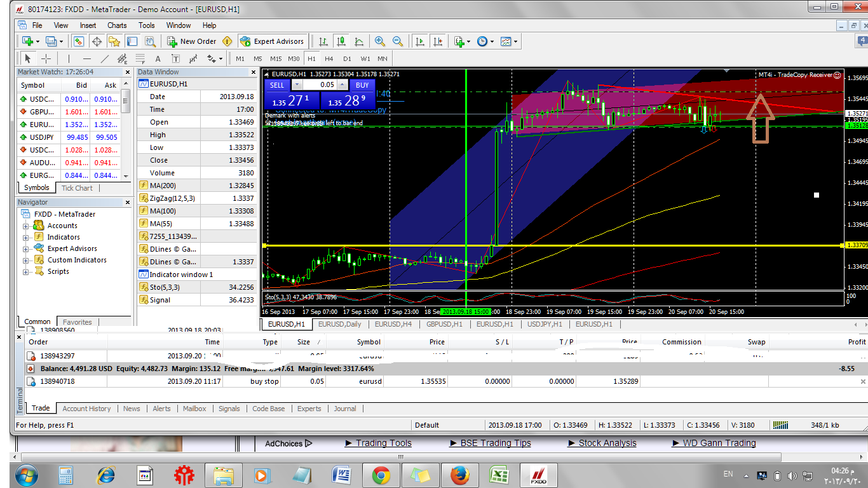Toggle Chart Shift icon
This screenshot has height=488, width=868.
click(x=437, y=41)
